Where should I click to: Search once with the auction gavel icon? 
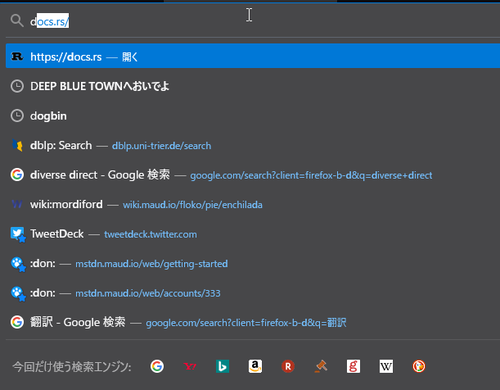(321, 366)
